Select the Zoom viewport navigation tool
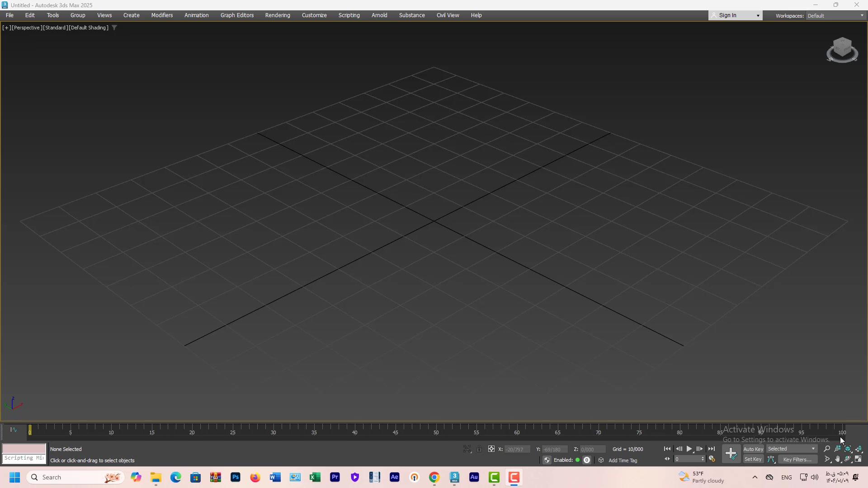868x488 pixels. point(827,449)
